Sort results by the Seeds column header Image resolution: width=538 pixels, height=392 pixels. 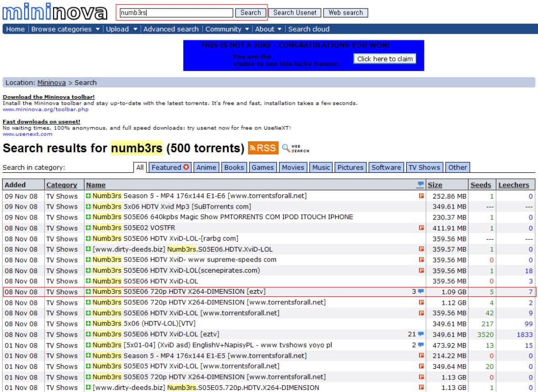[481, 185]
